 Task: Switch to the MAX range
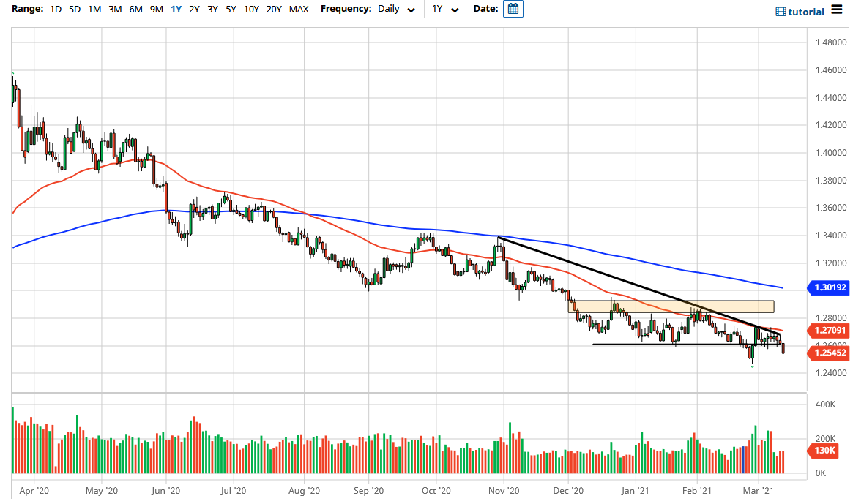coord(298,10)
